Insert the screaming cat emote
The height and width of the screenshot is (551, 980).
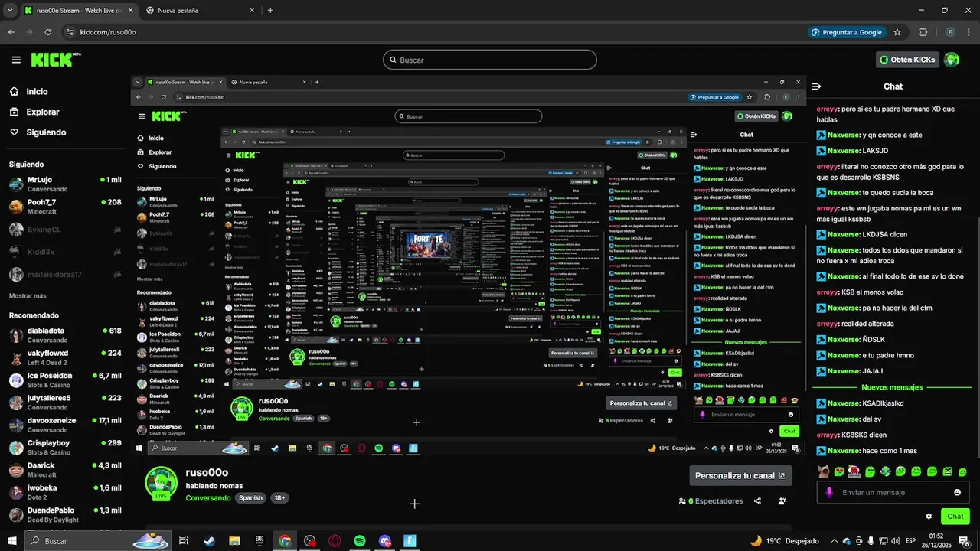824,471
